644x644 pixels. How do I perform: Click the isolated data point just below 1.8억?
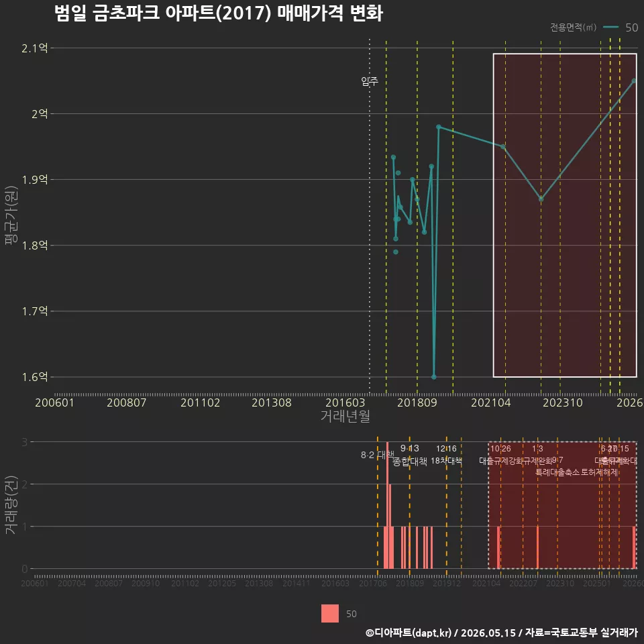396,252
